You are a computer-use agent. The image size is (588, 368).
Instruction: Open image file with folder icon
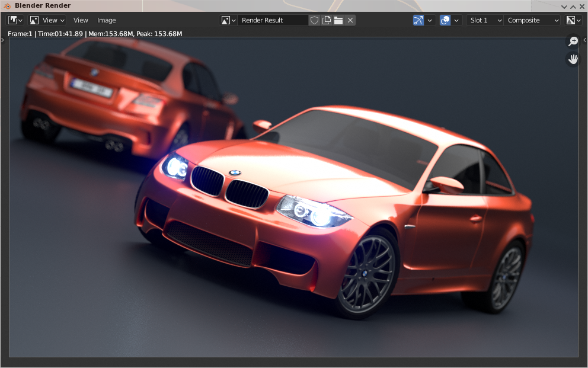click(338, 20)
